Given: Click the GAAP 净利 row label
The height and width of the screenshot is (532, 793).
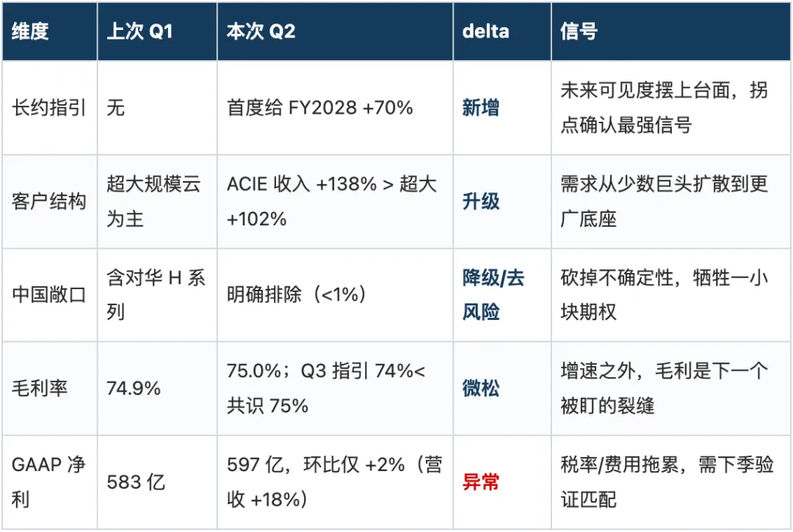Looking at the screenshot, I should [48, 481].
